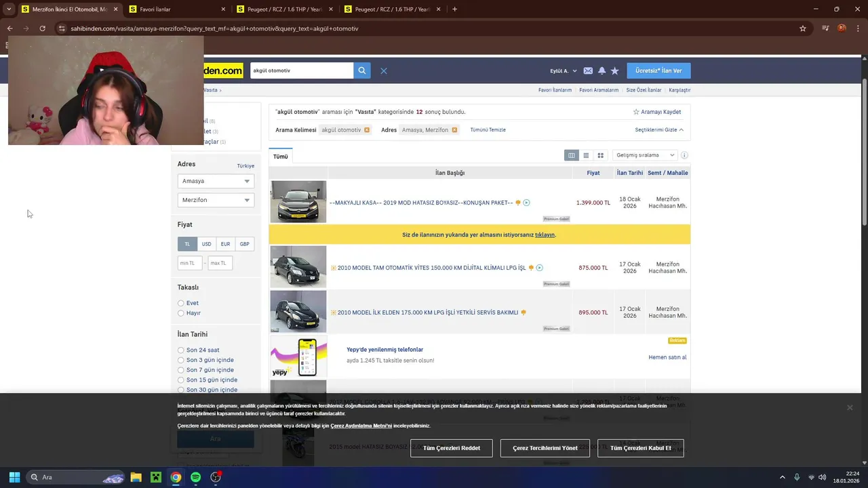The height and width of the screenshot is (488, 868).
Task: Open Chrome tab search dropdown arrow
Action: (9, 9)
